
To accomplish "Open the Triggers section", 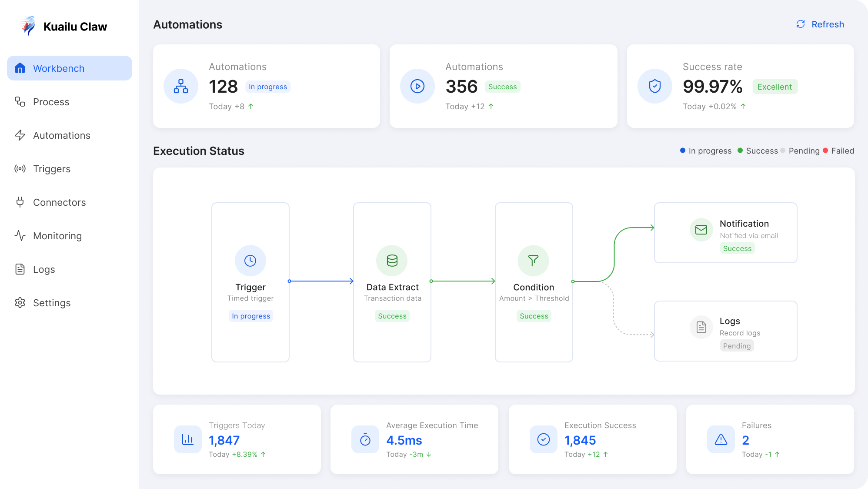I will (70, 169).
